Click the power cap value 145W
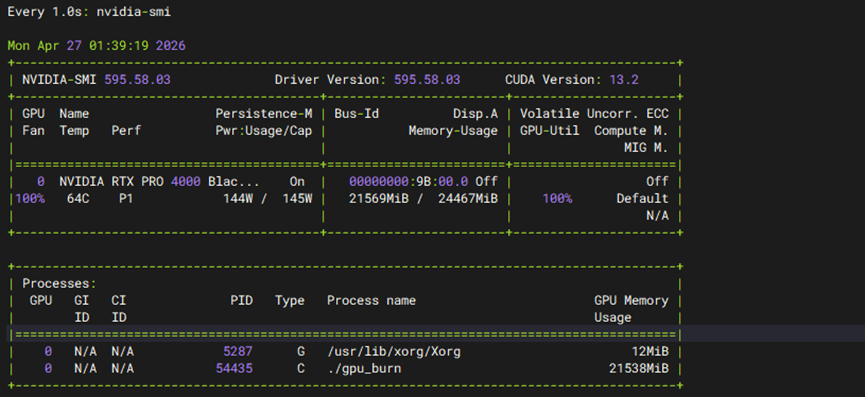Viewport: 865px width, 397px height. tap(297, 198)
